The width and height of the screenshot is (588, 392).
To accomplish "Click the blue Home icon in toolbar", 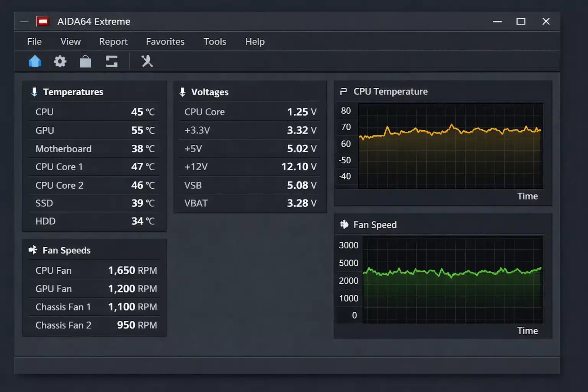I will (x=35, y=61).
